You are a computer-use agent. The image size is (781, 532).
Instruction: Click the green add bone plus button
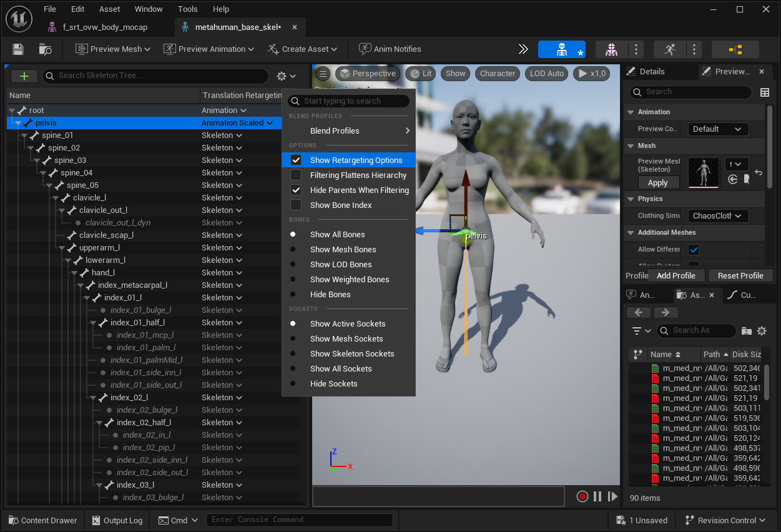pyautogui.click(x=24, y=76)
